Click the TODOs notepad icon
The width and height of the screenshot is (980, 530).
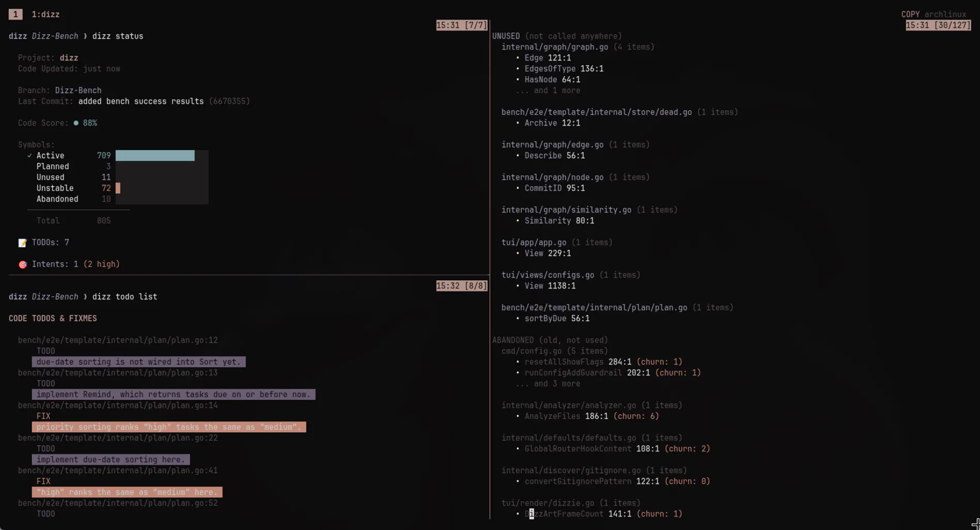coord(23,243)
